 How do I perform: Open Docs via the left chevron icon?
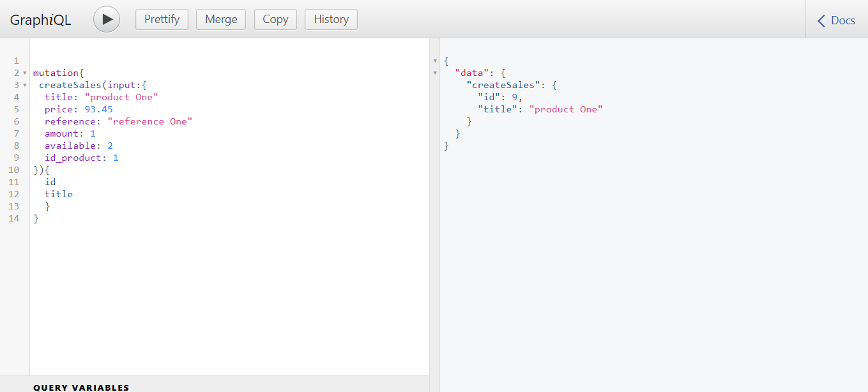(821, 20)
